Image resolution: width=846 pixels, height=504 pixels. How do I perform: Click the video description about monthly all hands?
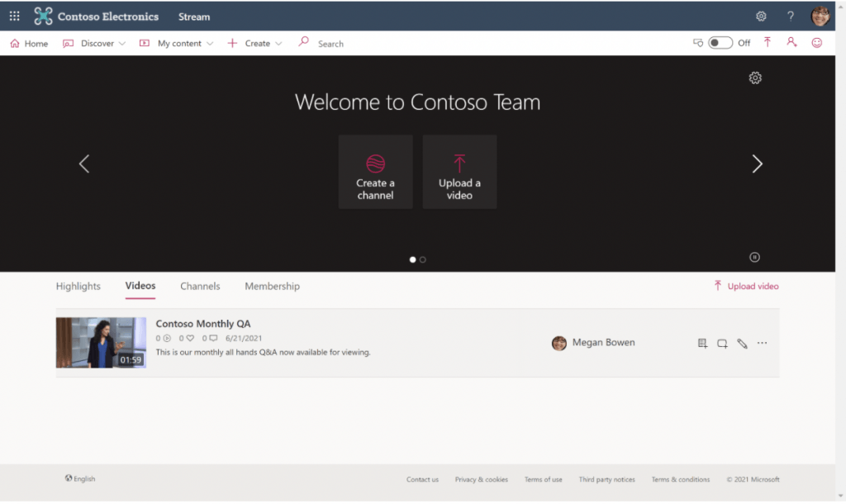264,352
